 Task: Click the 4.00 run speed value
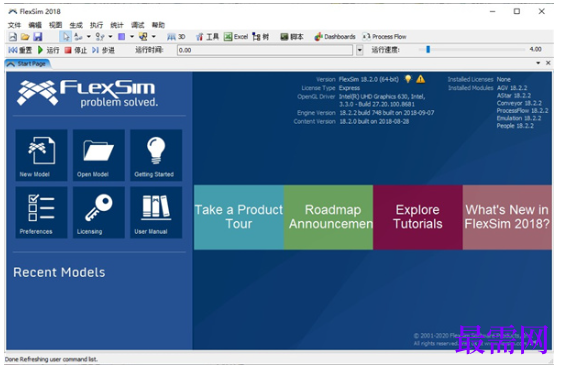(536, 49)
